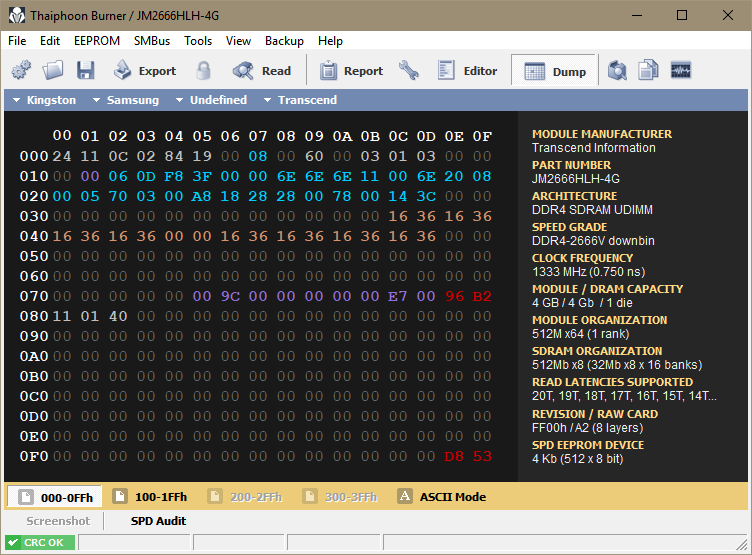Expand the Transcend dropdown
752x555 pixels.
point(300,100)
